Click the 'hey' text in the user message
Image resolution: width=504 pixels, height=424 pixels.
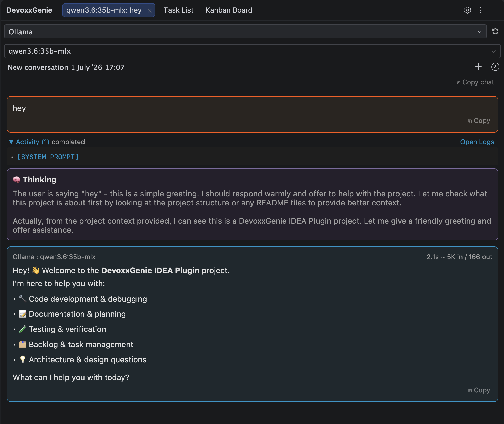click(x=19, y=108)
